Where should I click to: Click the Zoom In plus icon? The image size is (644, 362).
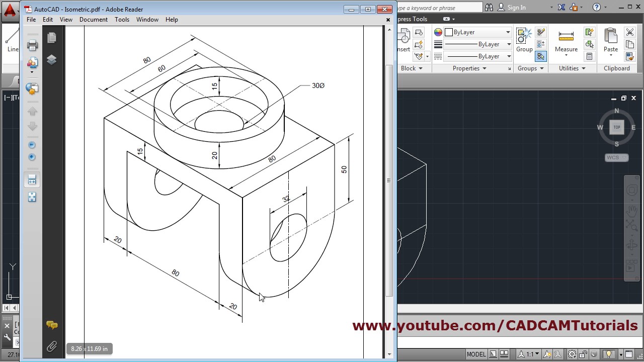click(x=32, y=157)
